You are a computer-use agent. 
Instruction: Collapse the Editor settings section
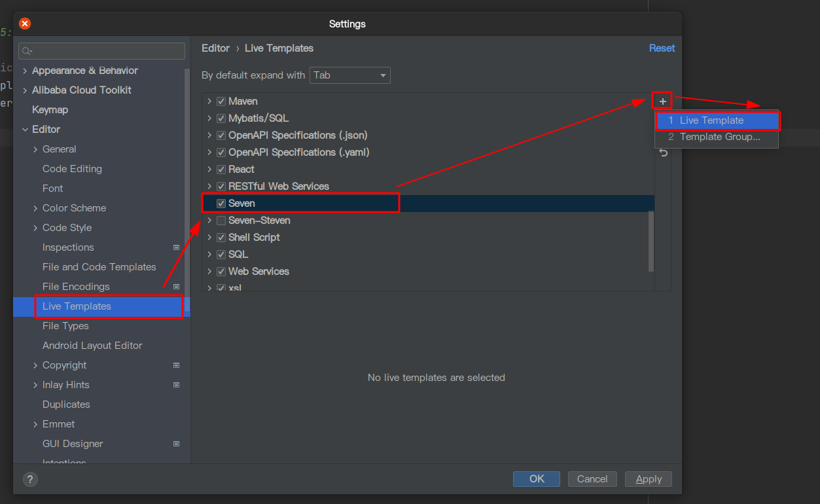(25, 130)
